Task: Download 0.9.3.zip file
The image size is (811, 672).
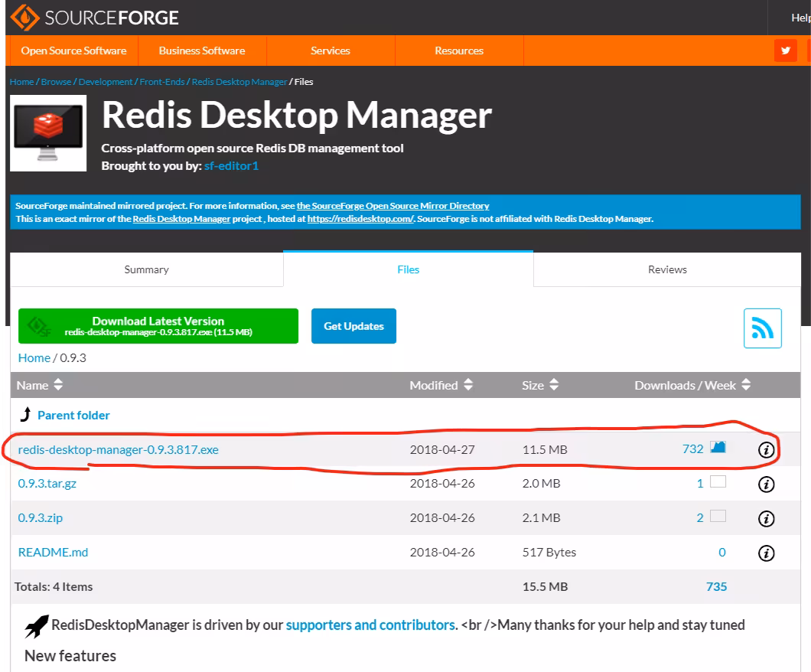Action: tap(41, 518)
